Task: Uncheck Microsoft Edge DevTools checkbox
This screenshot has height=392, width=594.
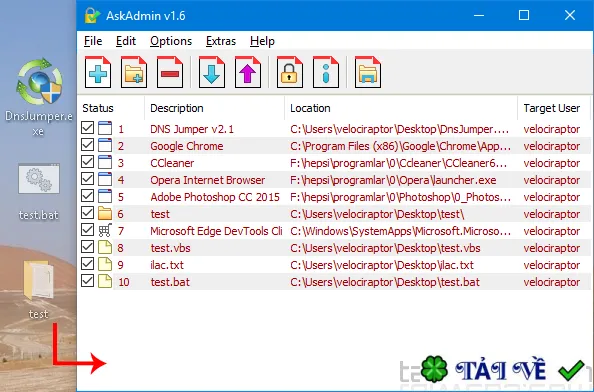Action: click(88, 230)
